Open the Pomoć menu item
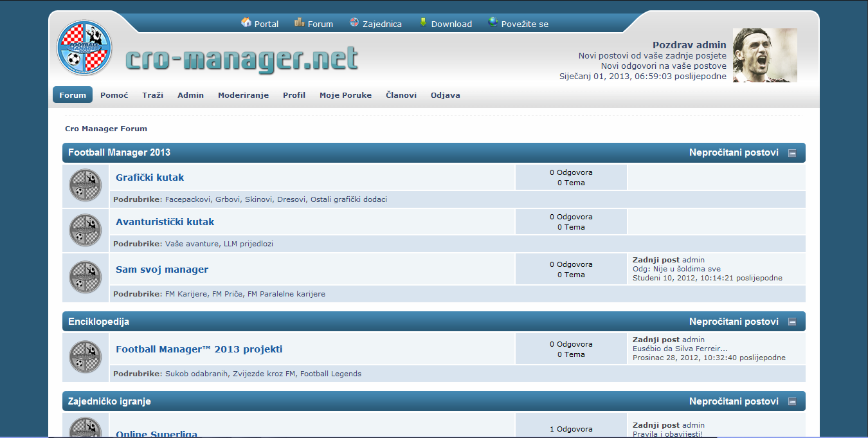The width and height of the screenshot is (868, 438). (x=114, y=95)
